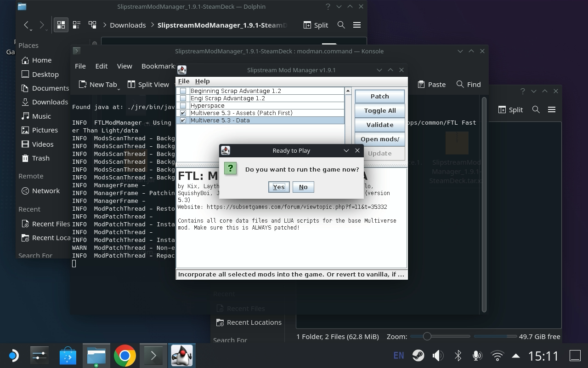Expand hidden system tray icons
Viewport: 588px width, 368px height.
(x=516, y=356)
